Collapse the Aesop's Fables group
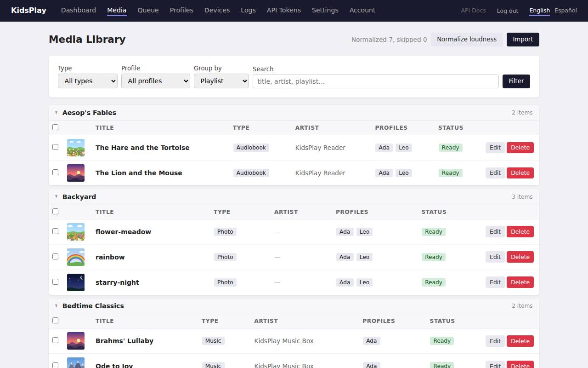The height and width of the screenshot is (368, 588). [x=56, y=113]
